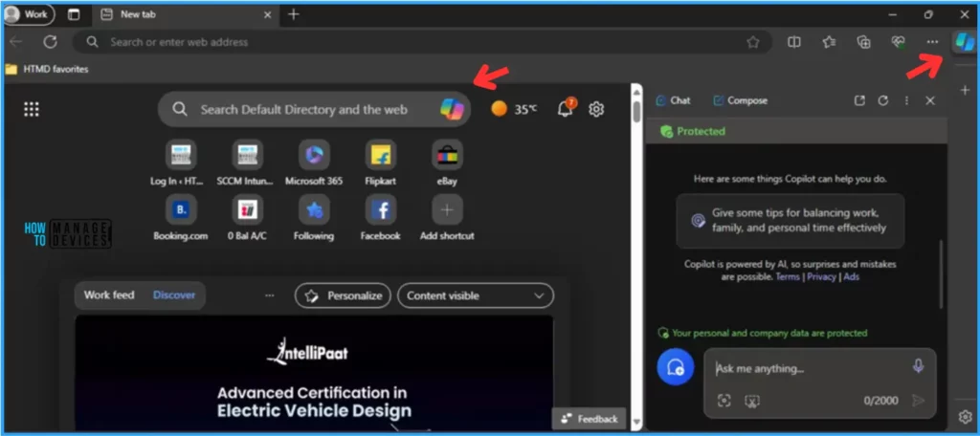The height and width of the screenshot is (436, 980).
Task: Click the Refresh page button
Action: click(x=50, y=42)
